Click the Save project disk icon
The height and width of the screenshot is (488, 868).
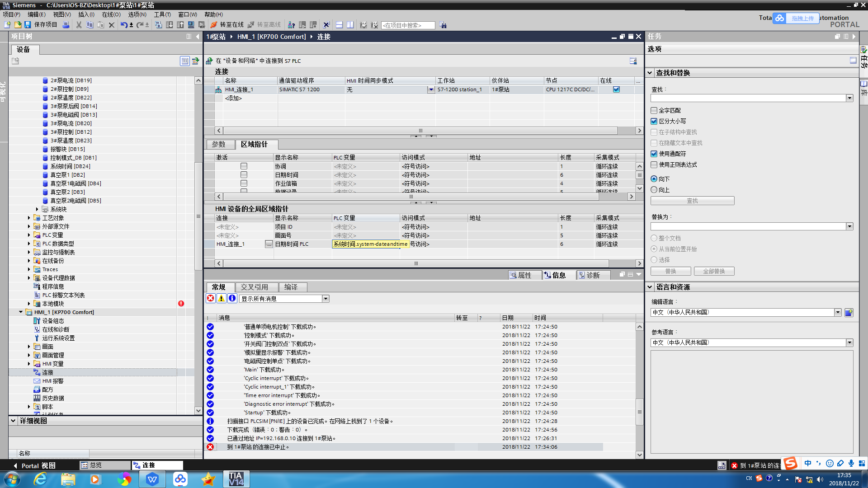pos(28,25)
